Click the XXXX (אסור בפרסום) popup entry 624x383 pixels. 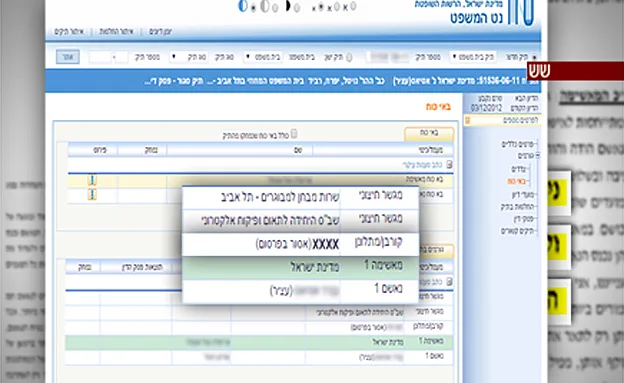297,244
